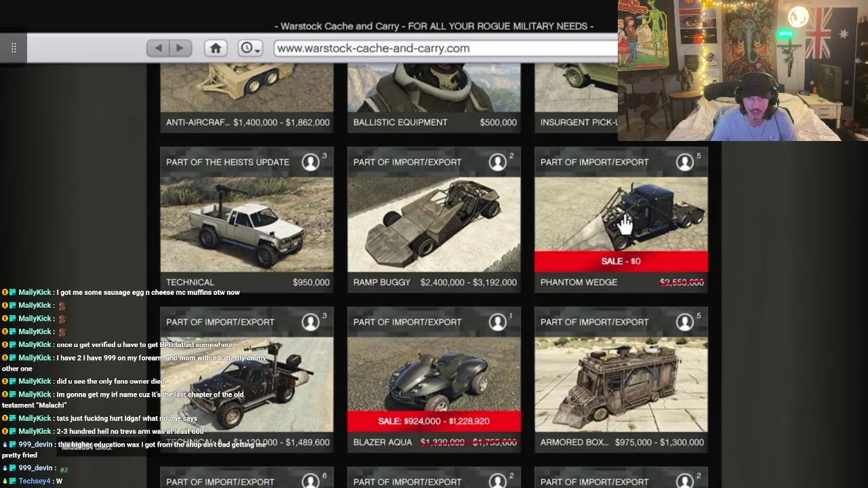Click the $975,000 - $1,300,000 price
The height and width of the screenshot is (488, 868).
click(x=660, y=443)
